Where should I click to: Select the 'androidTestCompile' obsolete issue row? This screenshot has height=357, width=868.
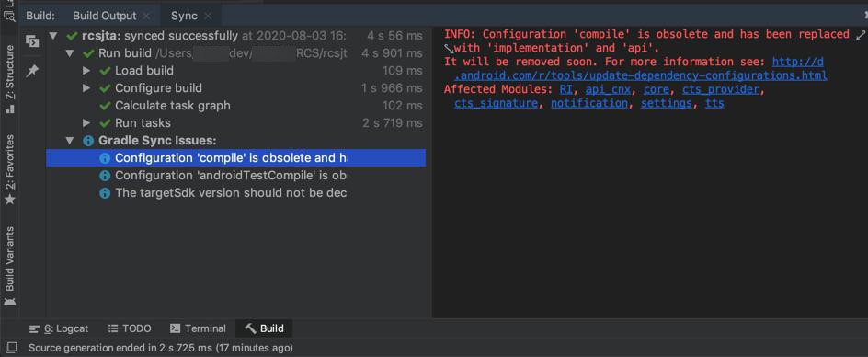[235, 175]
